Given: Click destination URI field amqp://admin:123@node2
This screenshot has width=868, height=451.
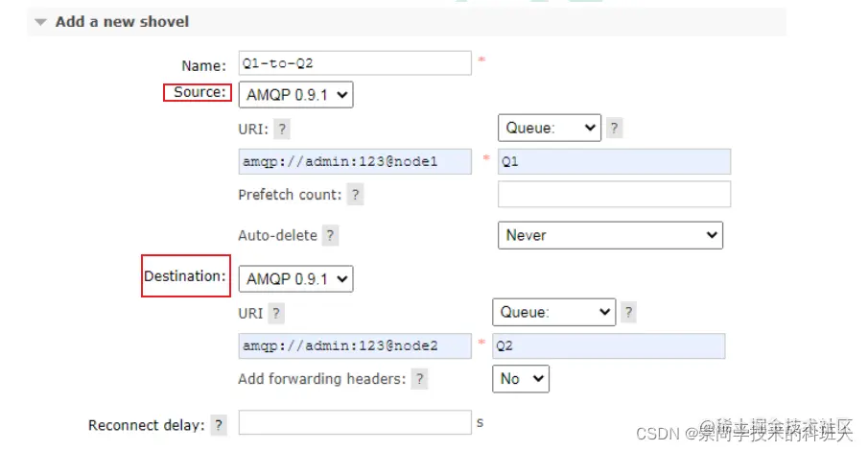Looking at the screenshot, I should pyautogui.click(x=355, y=345).
